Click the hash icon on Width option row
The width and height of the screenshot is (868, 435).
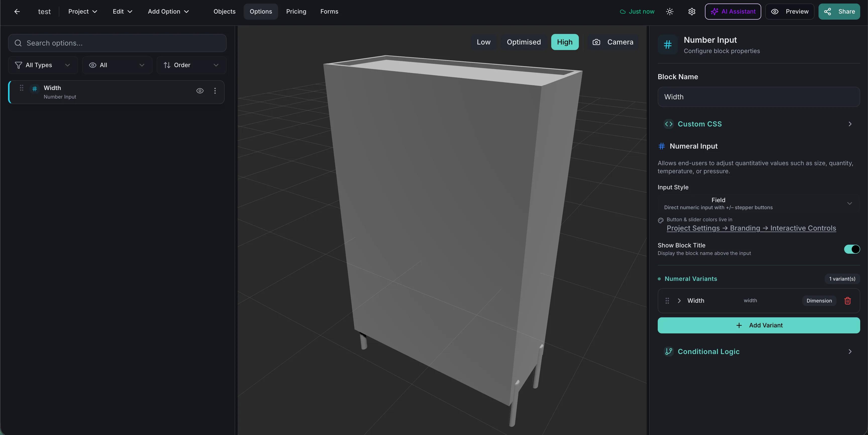coord(34,89)
